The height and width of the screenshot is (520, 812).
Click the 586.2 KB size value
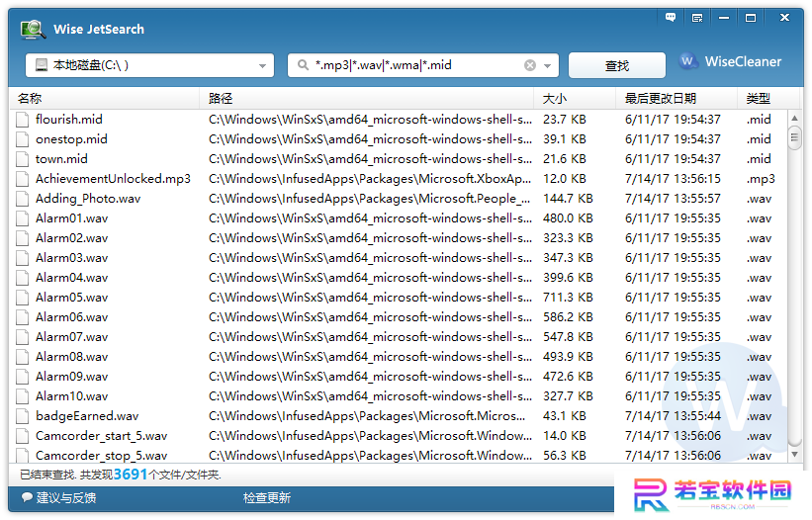(568, 317)
